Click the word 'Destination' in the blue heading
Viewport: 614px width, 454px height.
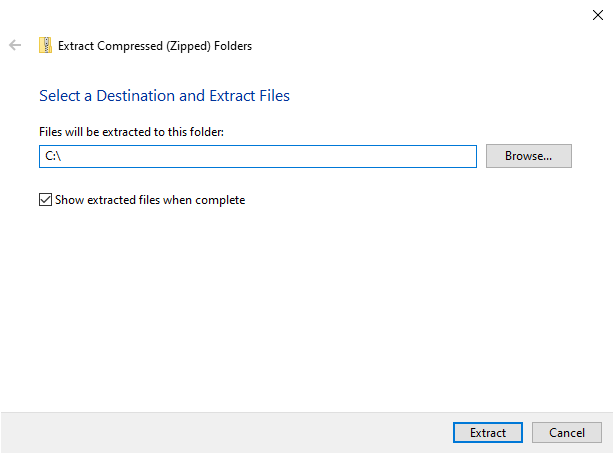point(134,96)
